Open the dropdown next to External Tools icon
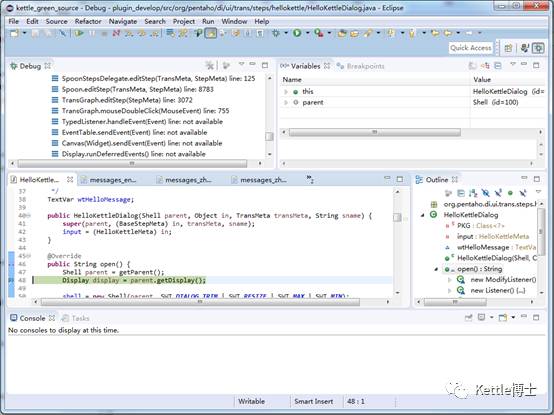This screenshot has height=415, width=554. click(329, 33)
